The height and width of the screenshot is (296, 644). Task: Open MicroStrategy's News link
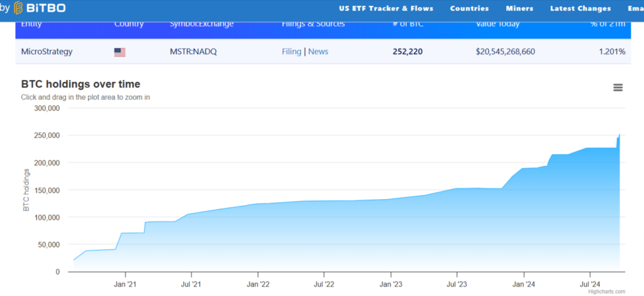pos(318,52)
